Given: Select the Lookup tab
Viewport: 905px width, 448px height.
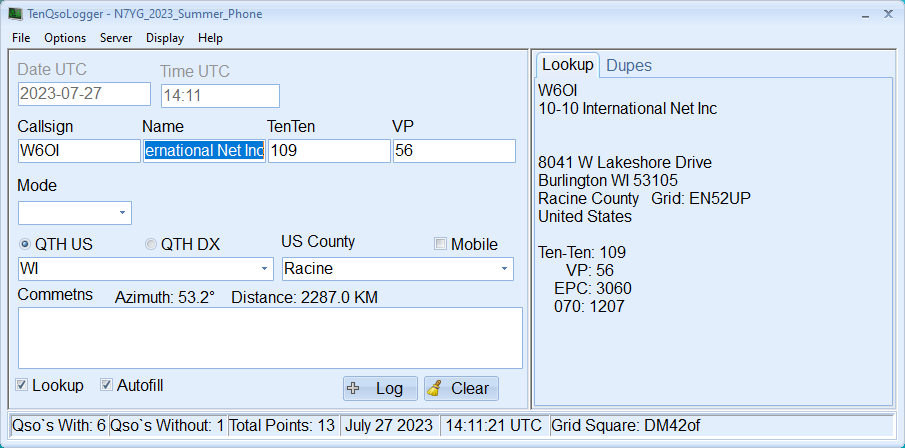Looking at the screenshot, I should [x=568, y=65].
